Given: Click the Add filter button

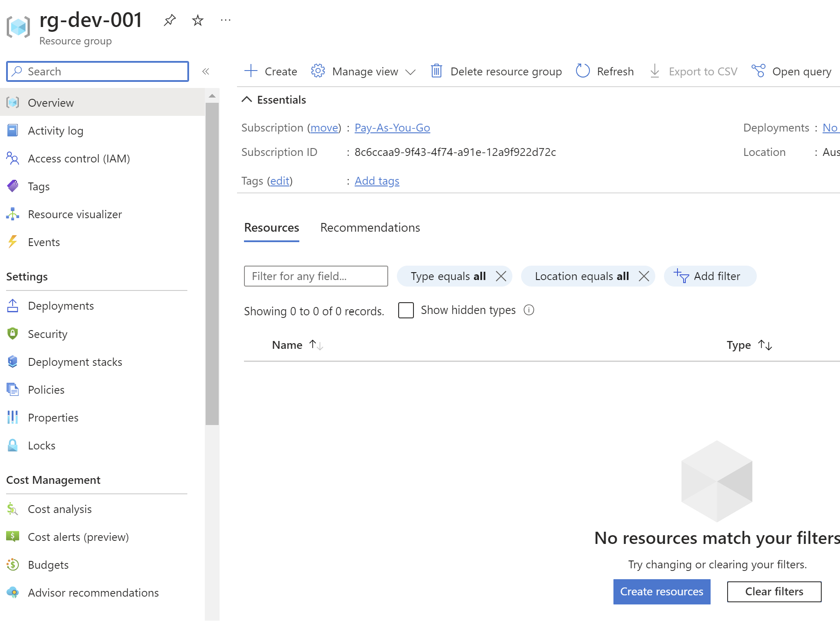Looking at the screenshot, I should [x=710, y=276].
